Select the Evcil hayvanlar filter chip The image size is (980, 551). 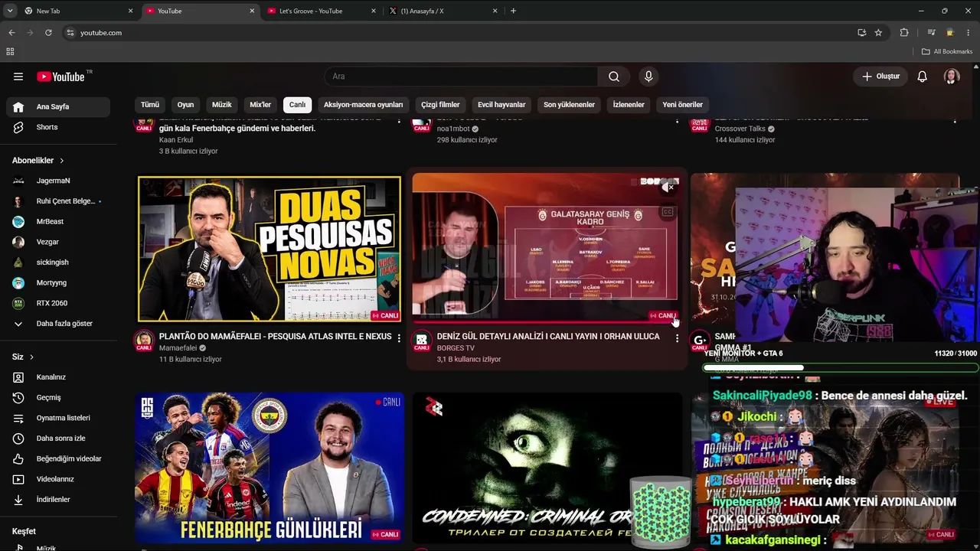click(501, 105)
